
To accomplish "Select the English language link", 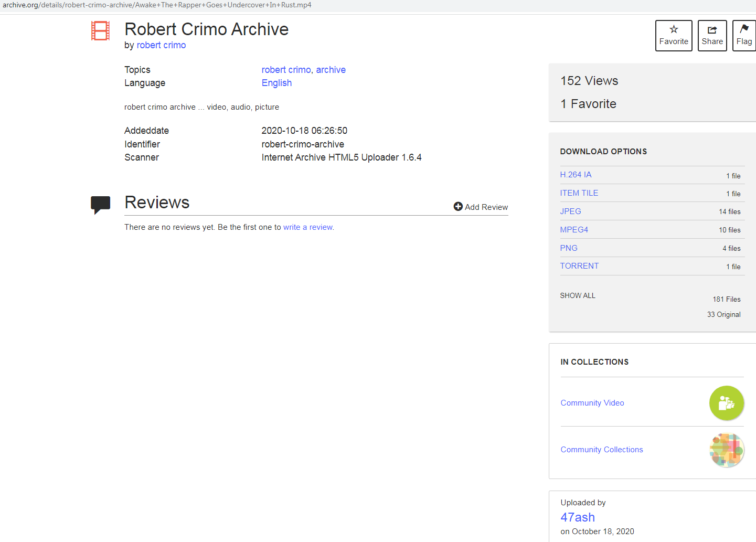I will tap(276, 83).
